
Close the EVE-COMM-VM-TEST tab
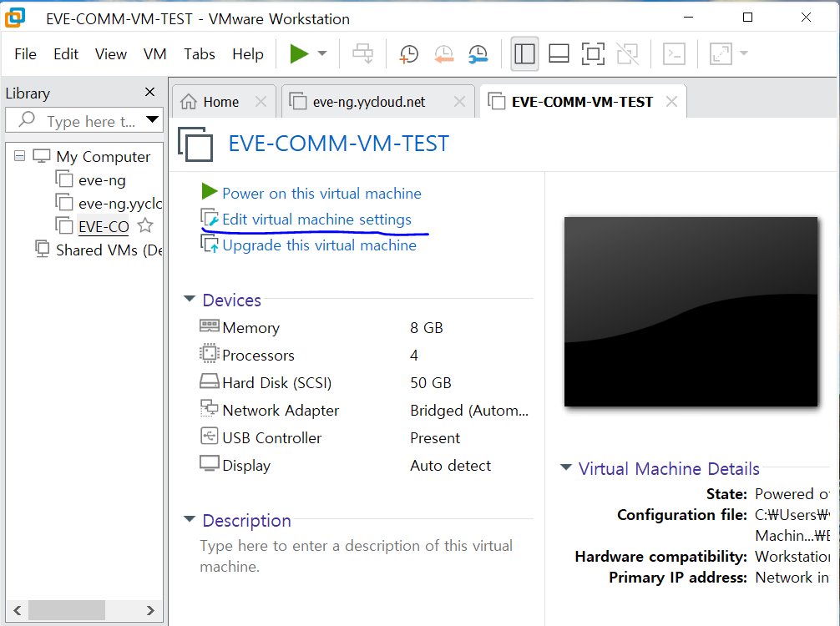pyautogui.click(x=672, y=102)
